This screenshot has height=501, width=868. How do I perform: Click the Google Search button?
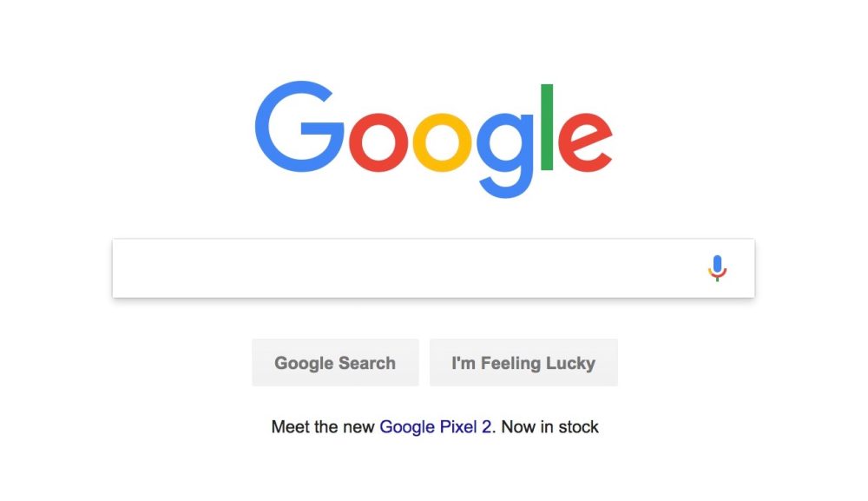335,363
